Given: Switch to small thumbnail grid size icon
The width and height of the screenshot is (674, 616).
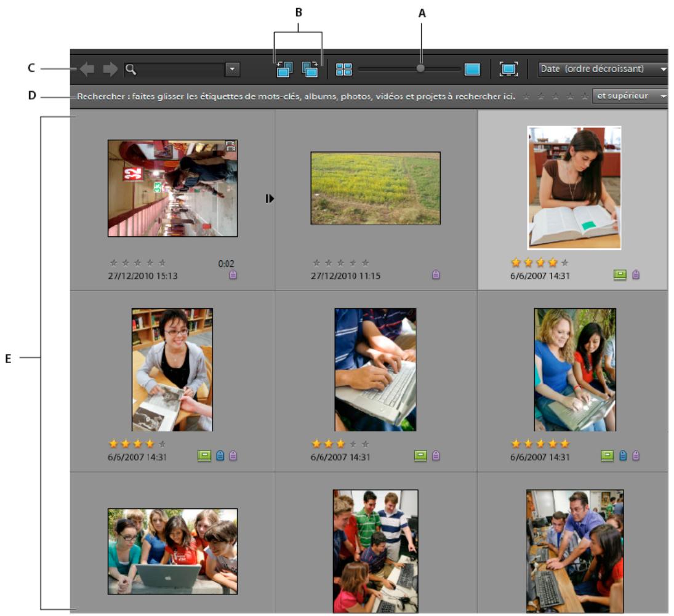Looking at the screenshot, I should point(344,69).
